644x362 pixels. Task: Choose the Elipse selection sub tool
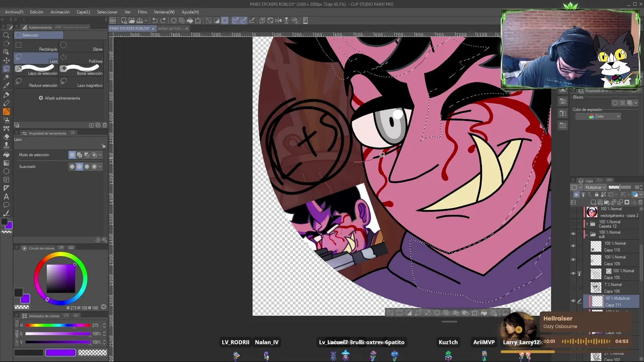click(82, 47)
